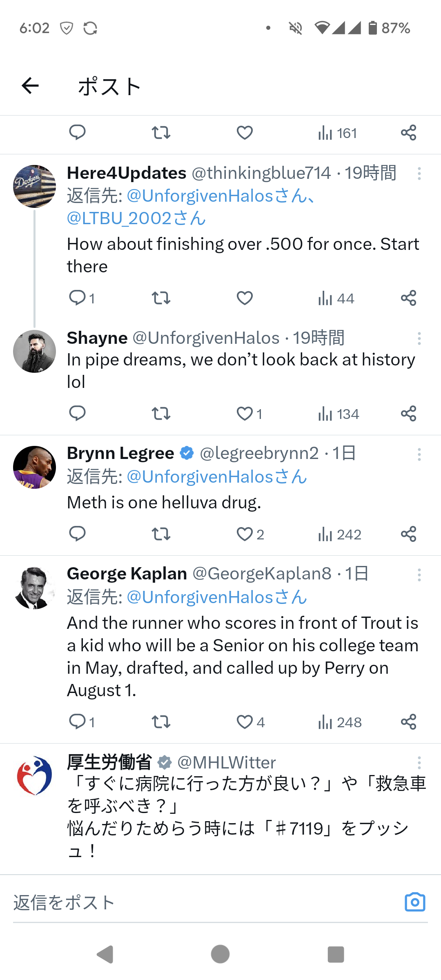Like George Kaplan's post about Trout
This screenshot has width=441, height=980.
click(x=245, y=722)
